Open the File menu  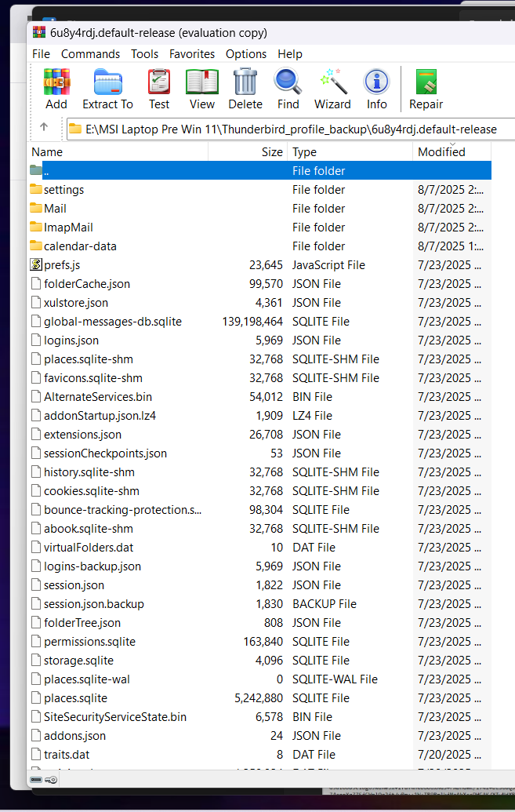(x=41, y=54)
